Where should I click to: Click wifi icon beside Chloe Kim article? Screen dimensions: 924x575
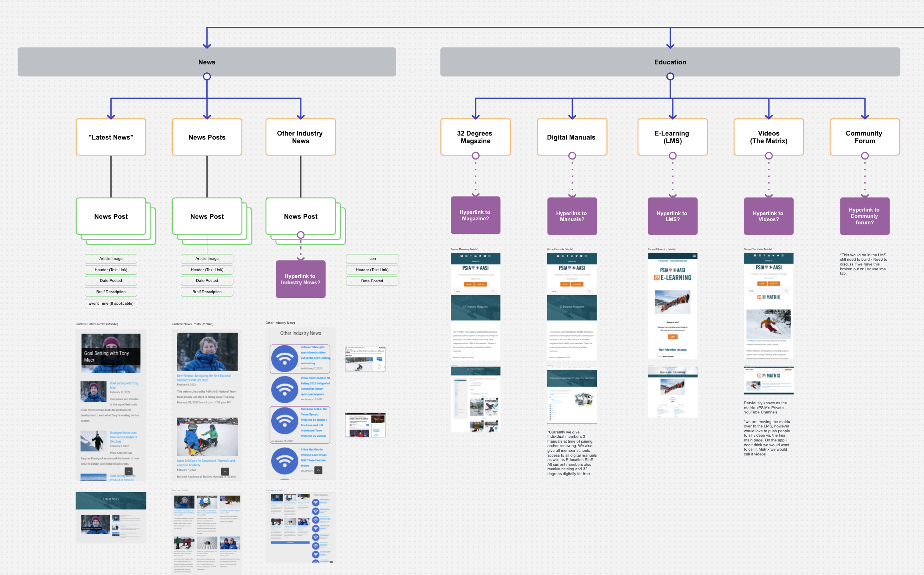point(284,461)
